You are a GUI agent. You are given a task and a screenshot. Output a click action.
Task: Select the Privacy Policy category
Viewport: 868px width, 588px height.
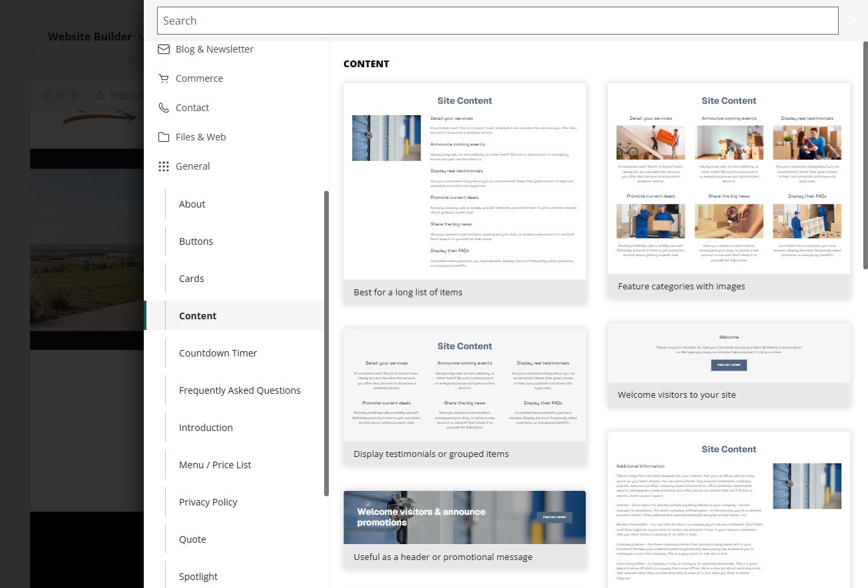[208, 502]
